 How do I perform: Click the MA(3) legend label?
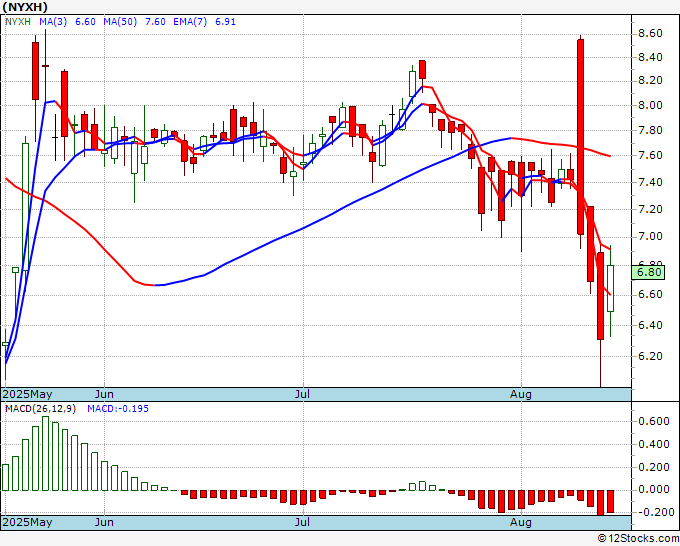[53, 22]
